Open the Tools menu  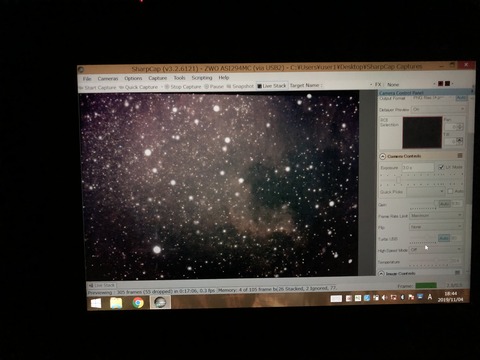(x=179, y=78)
